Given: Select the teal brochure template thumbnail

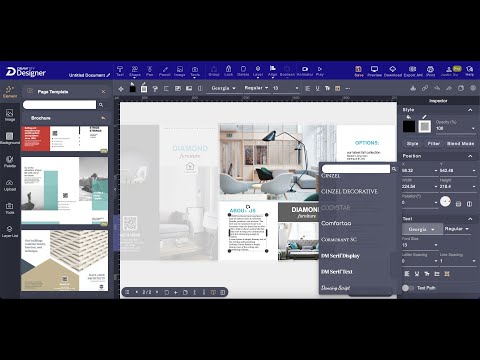Looking at the screenshot, I should click(65, 191).
